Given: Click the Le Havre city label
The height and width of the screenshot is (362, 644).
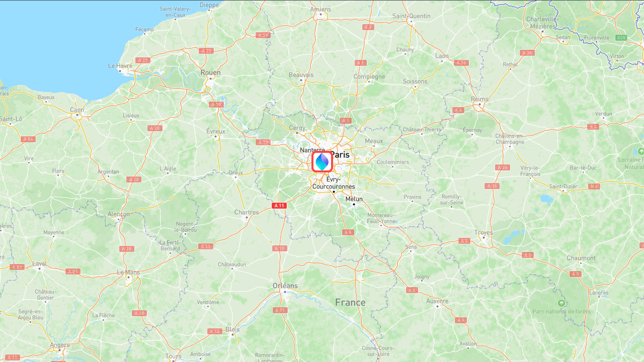Looking at the screenshot, I should point(120,66).
